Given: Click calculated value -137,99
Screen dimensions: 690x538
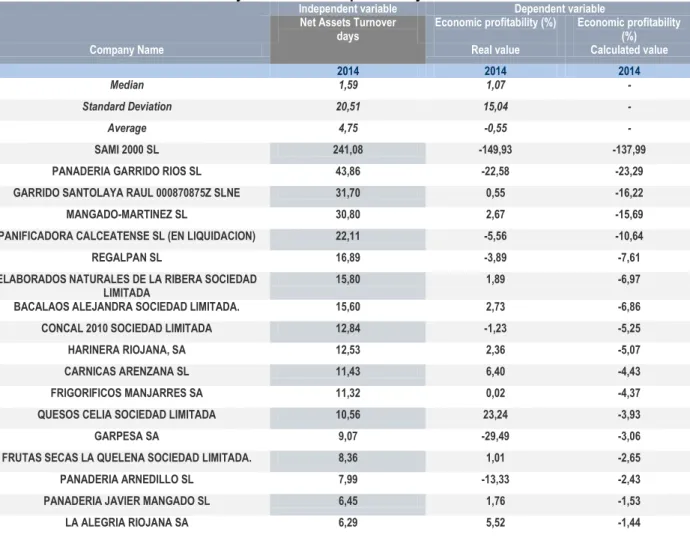Looking at the screenshot, I should coord(629,150).
